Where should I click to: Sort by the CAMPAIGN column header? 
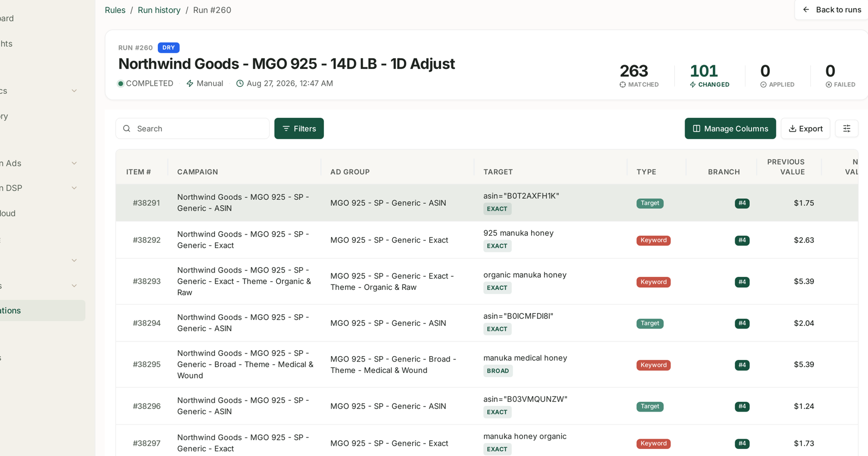click(x=197, y=172)
